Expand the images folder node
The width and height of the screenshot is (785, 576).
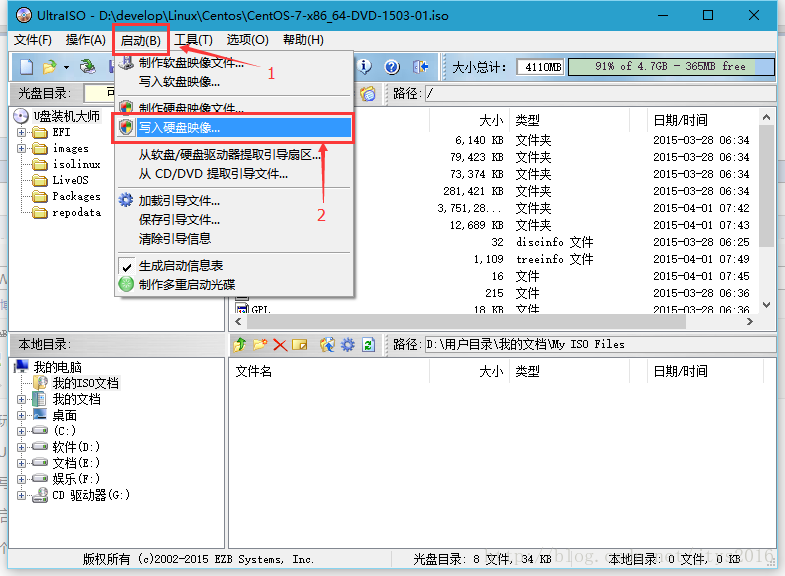pos(21,149)
